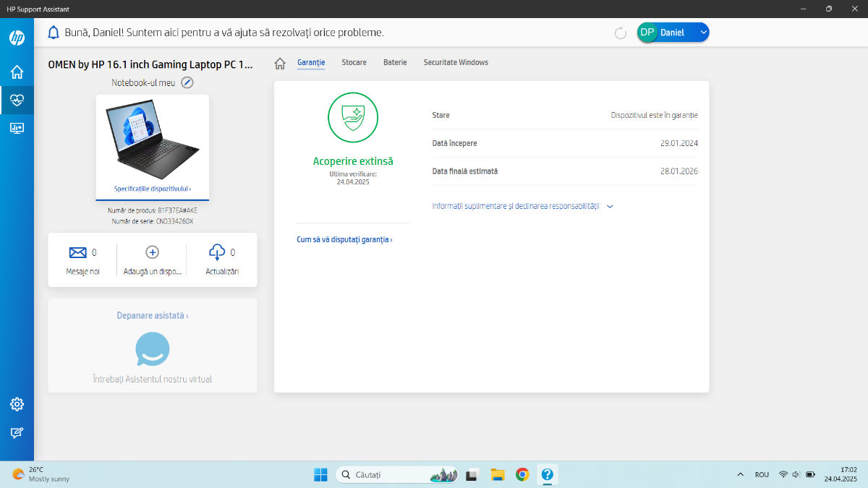The height and width of the screenshot is (488, 868).
Task: Click Dispozitivul este în garanție text
Action: click(x=655, y=115)
